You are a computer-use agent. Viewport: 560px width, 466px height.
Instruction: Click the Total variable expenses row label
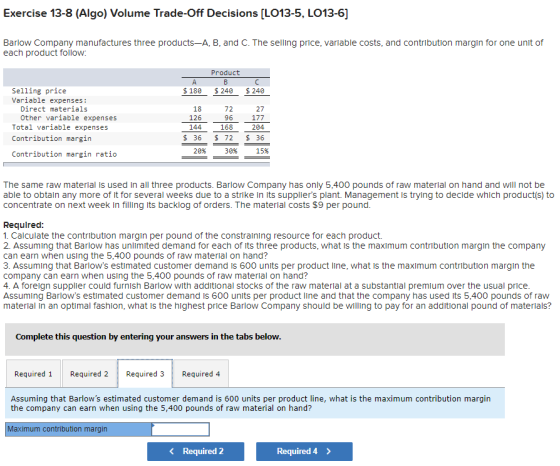point(60,127)
